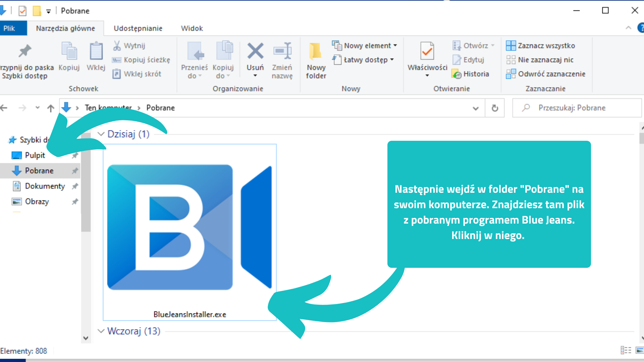Click the refresh button beside address bar
Viewport: 644px width, 362px height.
495,108
